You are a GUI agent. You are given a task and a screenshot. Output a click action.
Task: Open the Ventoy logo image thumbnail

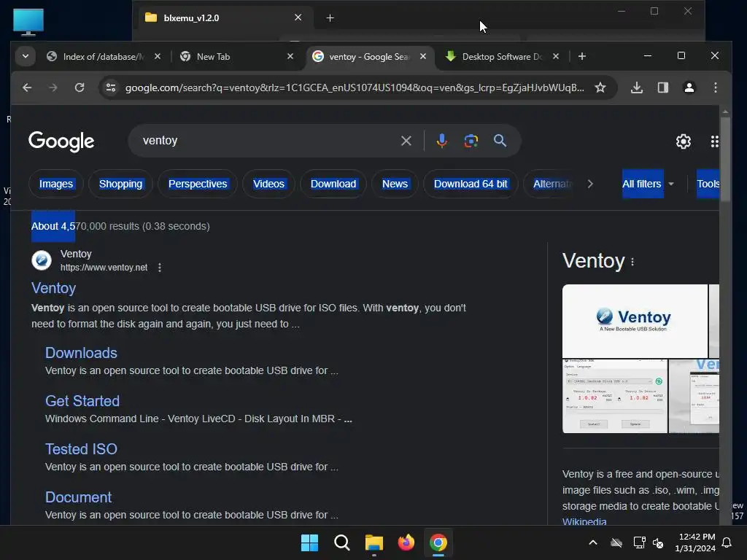coord(635,321)
